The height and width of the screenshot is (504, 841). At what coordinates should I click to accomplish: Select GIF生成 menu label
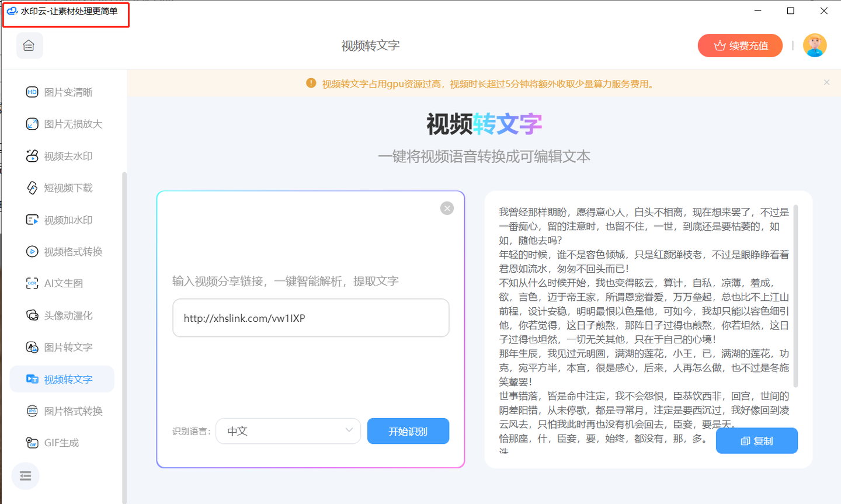(61, 443)
